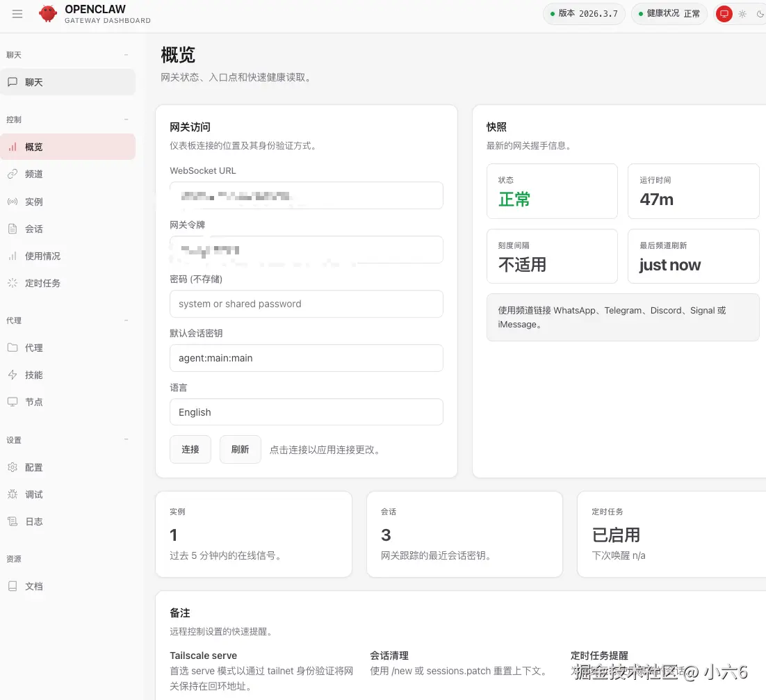Click the 运行时间 47m card

[x=693, y=191]
